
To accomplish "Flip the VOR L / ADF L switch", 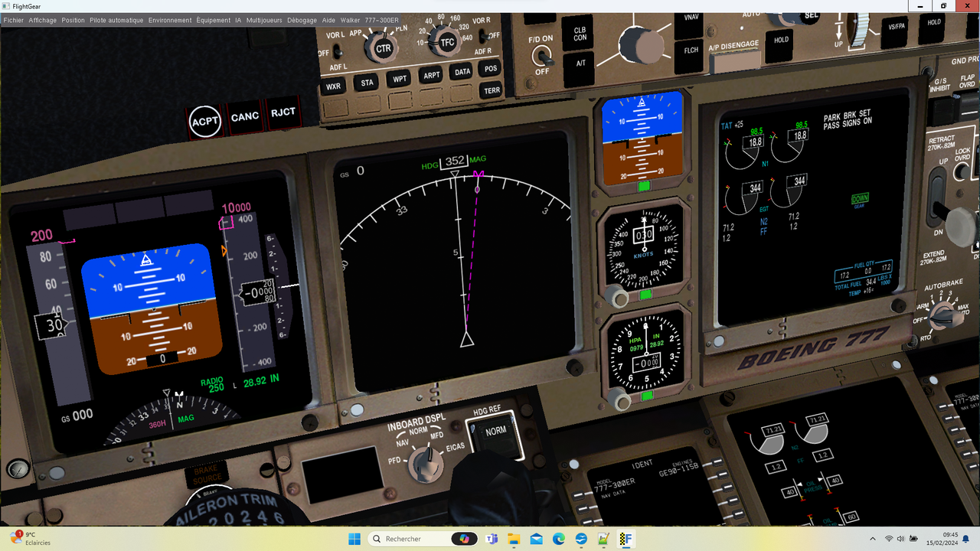I will pos(336,51).
